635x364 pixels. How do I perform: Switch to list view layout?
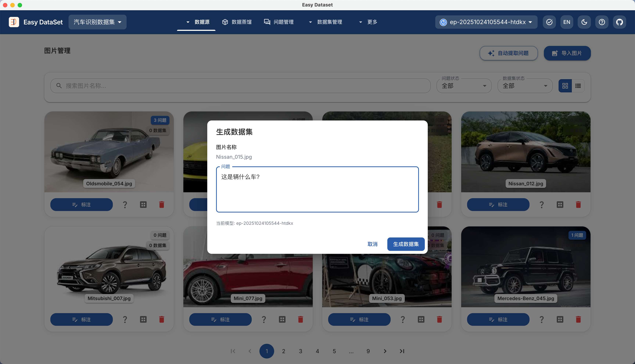[578, 86]
